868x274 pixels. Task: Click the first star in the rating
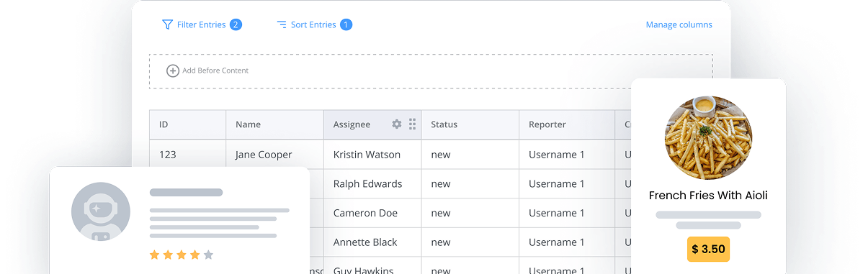(x=153, y=255)
